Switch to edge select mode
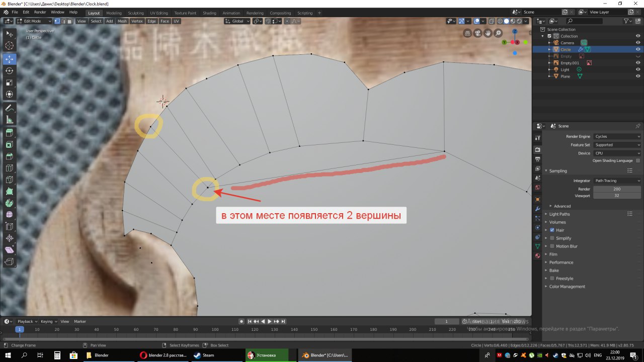Viewport: 644px width, 362px height. tap(63, 21)
